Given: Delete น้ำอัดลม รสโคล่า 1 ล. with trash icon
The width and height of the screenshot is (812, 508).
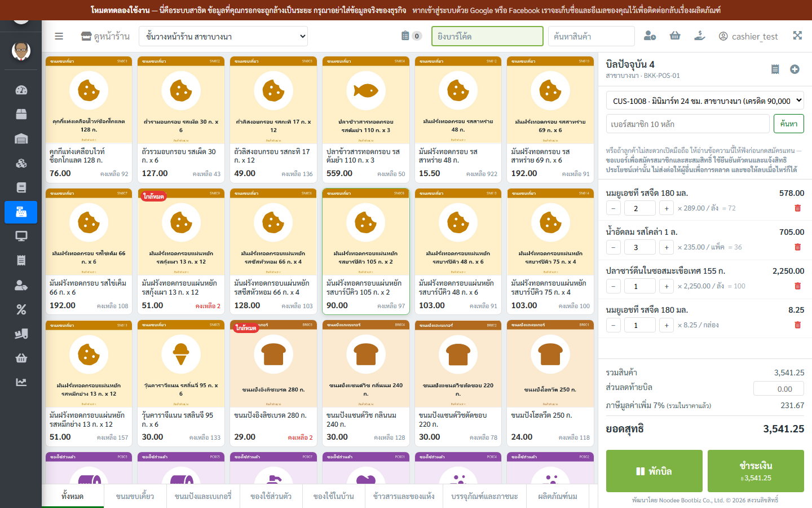Looking at the screenshot, I should point(797,247).
